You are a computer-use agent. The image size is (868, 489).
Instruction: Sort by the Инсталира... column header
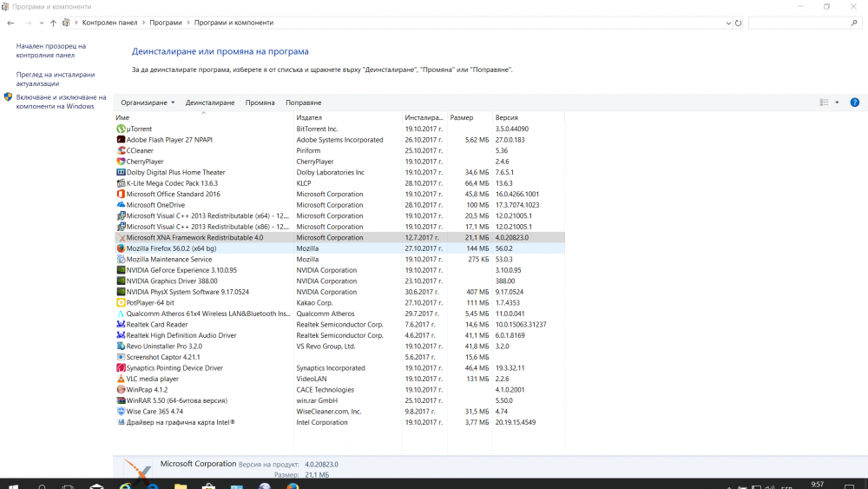pyautogui.click(x=424, y=117)
